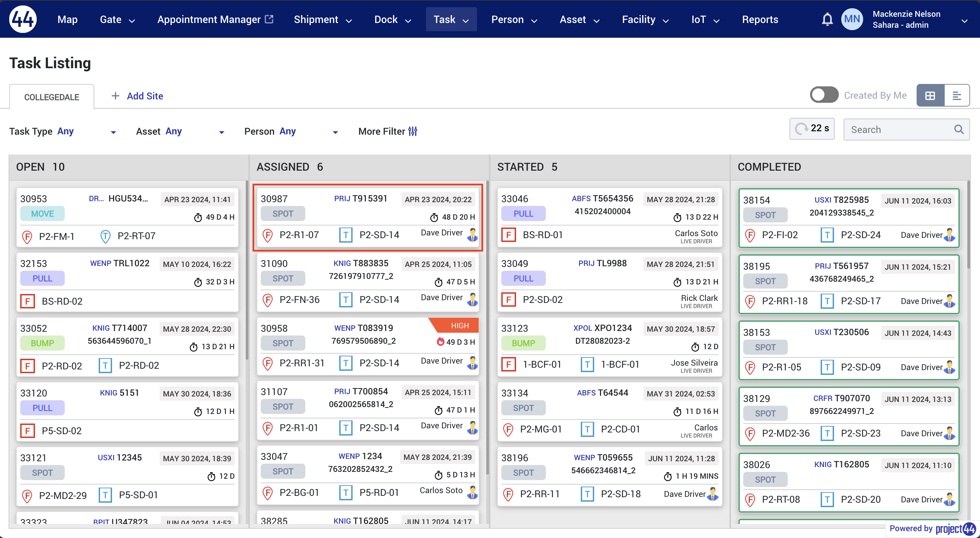Click external link icon beside Appointment Manager

(x=269, y=19)
